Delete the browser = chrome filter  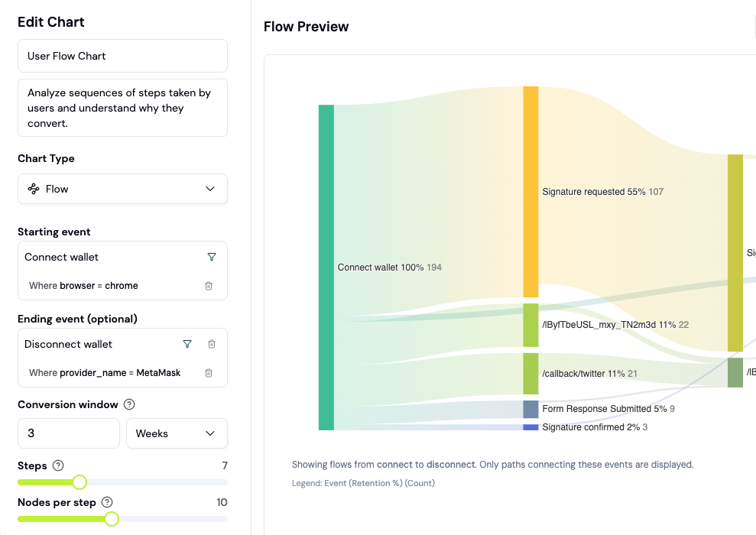[x=209, y=284]
